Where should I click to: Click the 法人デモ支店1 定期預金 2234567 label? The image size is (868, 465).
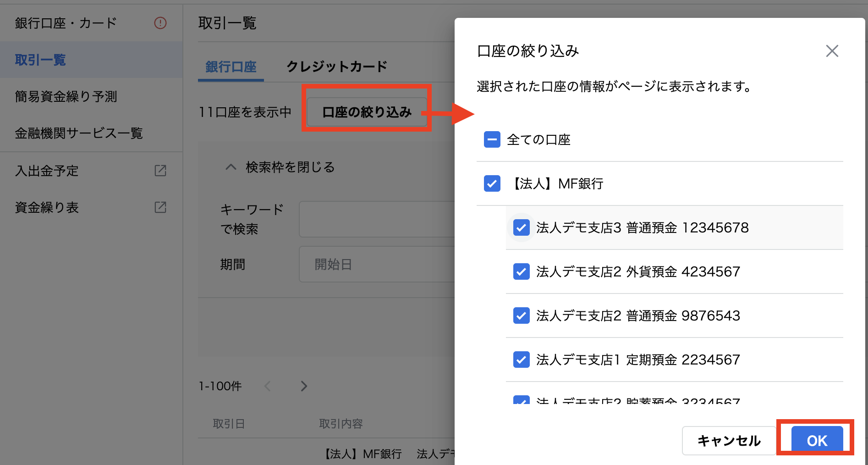638,360
